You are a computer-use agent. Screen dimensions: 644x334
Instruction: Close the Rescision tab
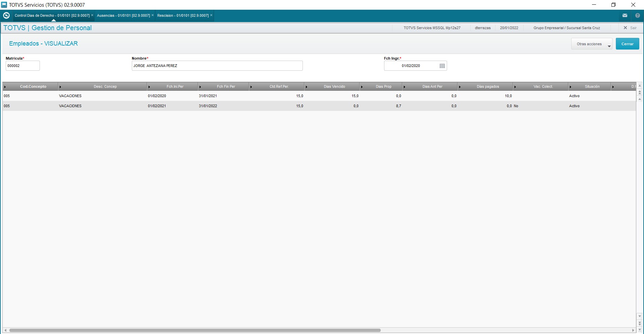point(211,15)
